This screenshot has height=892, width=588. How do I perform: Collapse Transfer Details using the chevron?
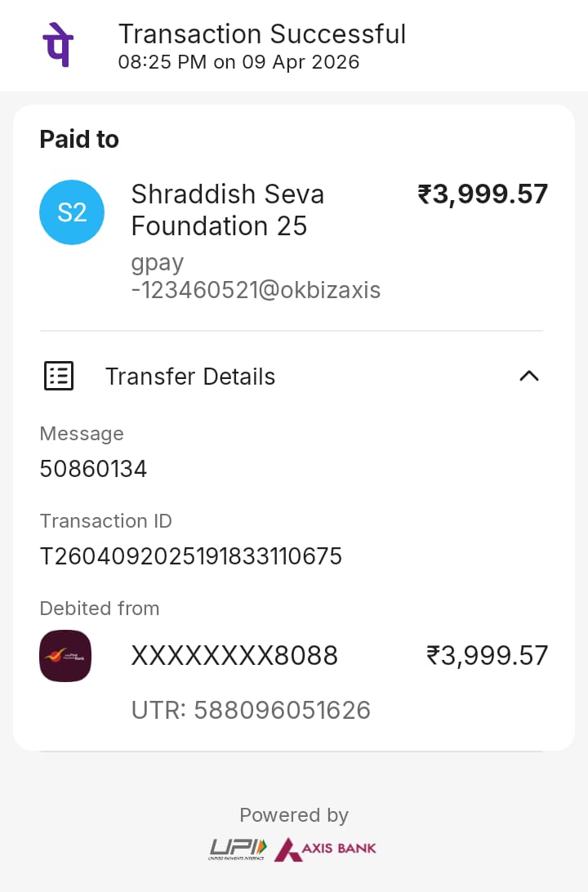529,376
